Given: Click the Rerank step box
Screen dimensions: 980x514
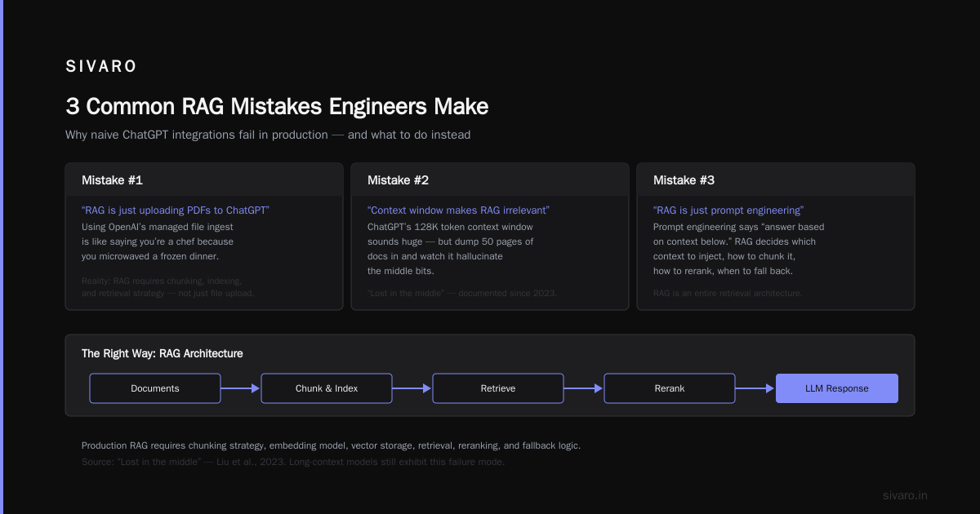Looking at the screenshot, I should pyautogui.click(x=670, y=388).
